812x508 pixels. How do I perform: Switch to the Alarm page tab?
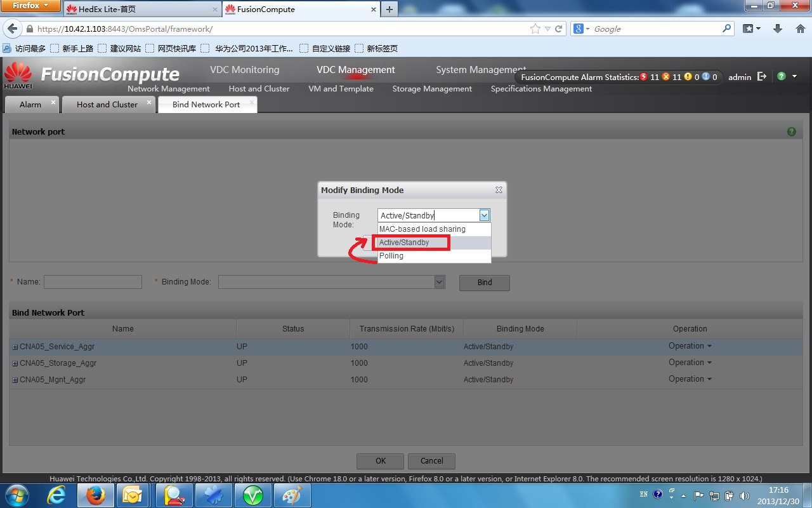(30, 105)
